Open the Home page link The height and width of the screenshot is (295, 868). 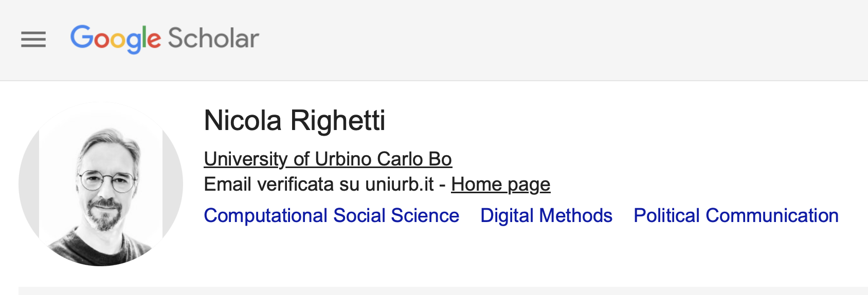(500, 185)
